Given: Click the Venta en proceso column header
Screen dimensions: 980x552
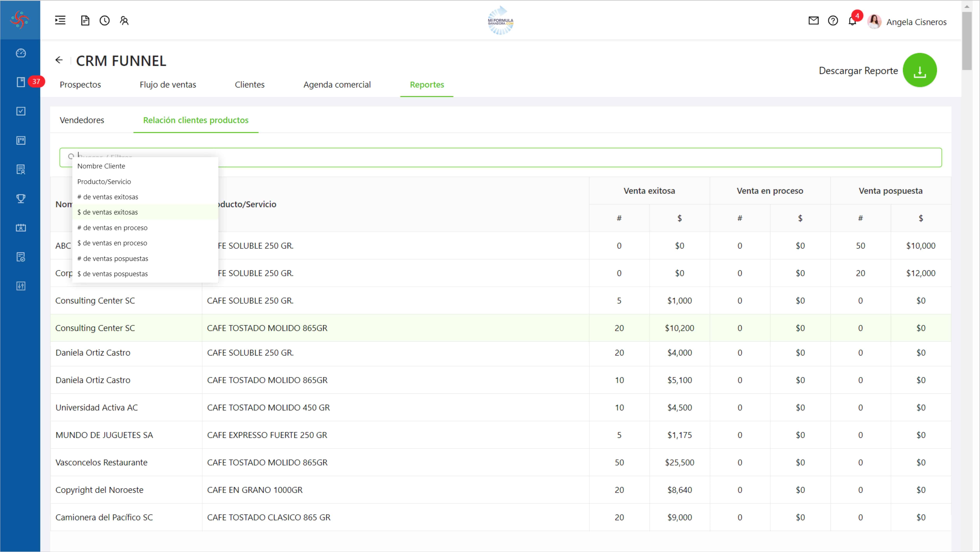Looking at the screenshot, I should [x=770, y=191].
